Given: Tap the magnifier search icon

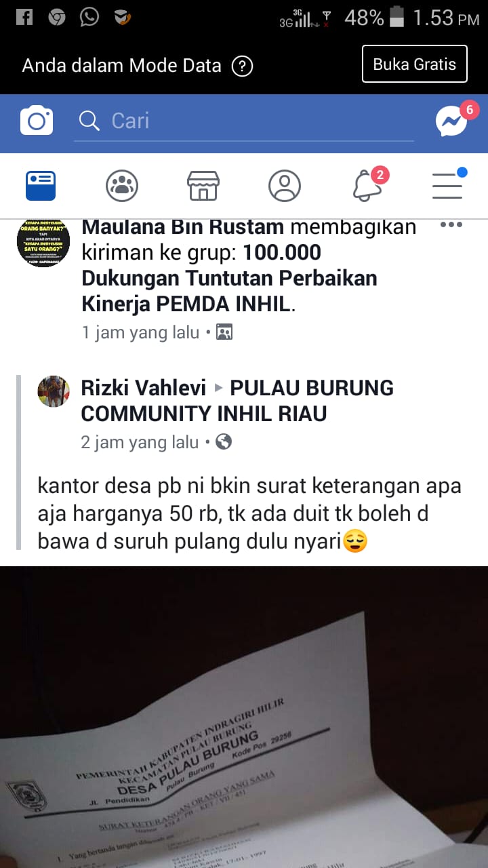Looking at the screenshot, I should (89, 121).
